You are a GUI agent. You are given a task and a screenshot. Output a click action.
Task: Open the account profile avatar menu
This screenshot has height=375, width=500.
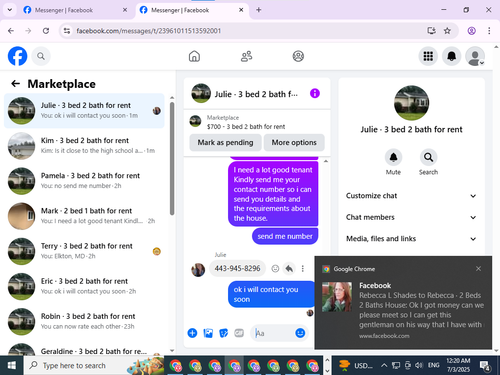[x=475, y=56]
